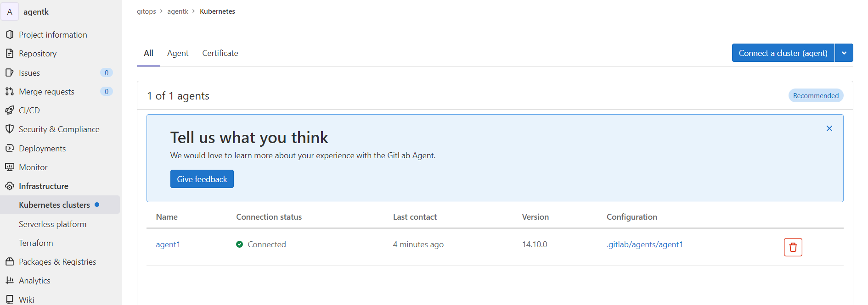Switch to the Agent tab

click(x=178, y=53)
